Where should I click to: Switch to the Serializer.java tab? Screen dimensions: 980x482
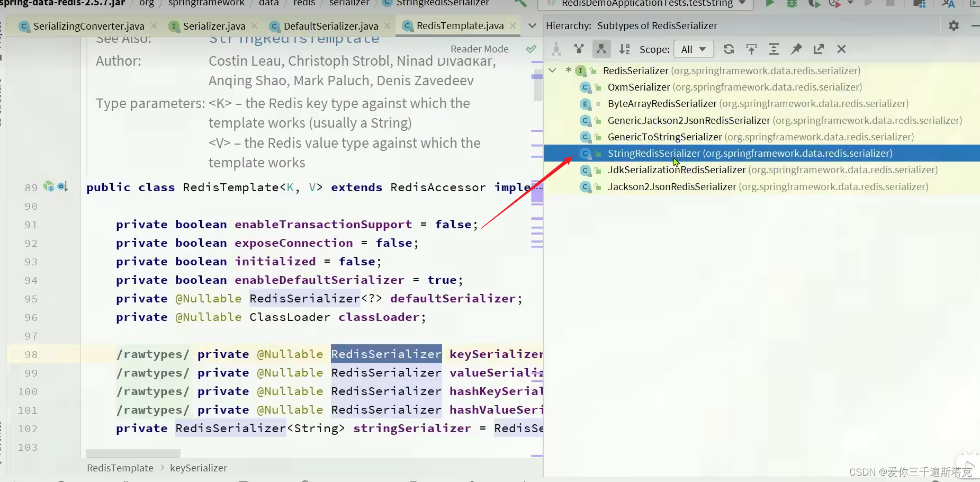(x=213, y=25)
